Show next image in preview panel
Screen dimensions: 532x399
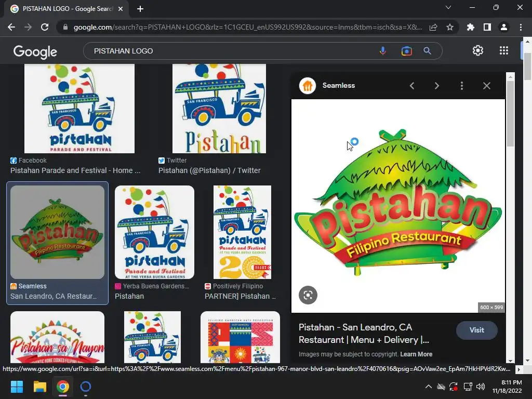pos(436,86)
